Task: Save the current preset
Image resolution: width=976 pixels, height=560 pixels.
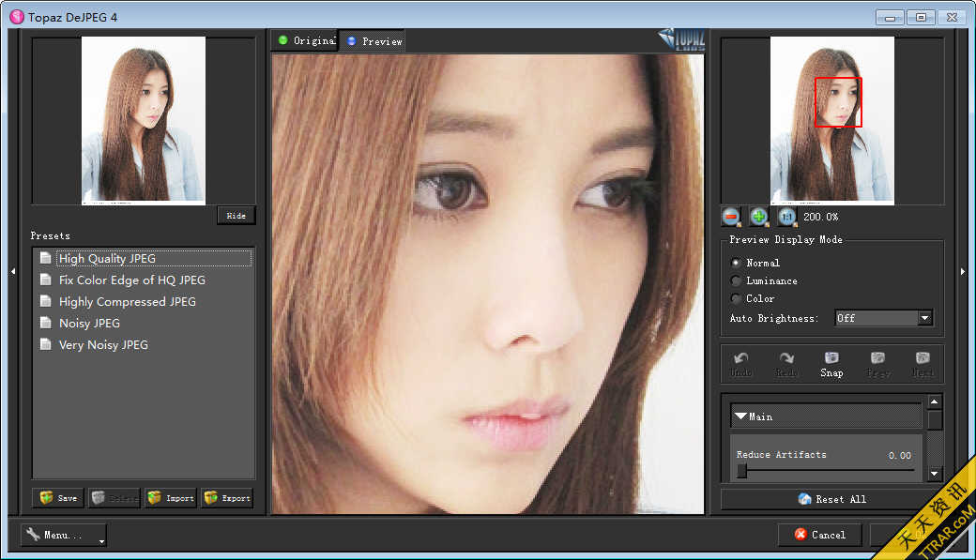Action: click(x=57, y=498)
